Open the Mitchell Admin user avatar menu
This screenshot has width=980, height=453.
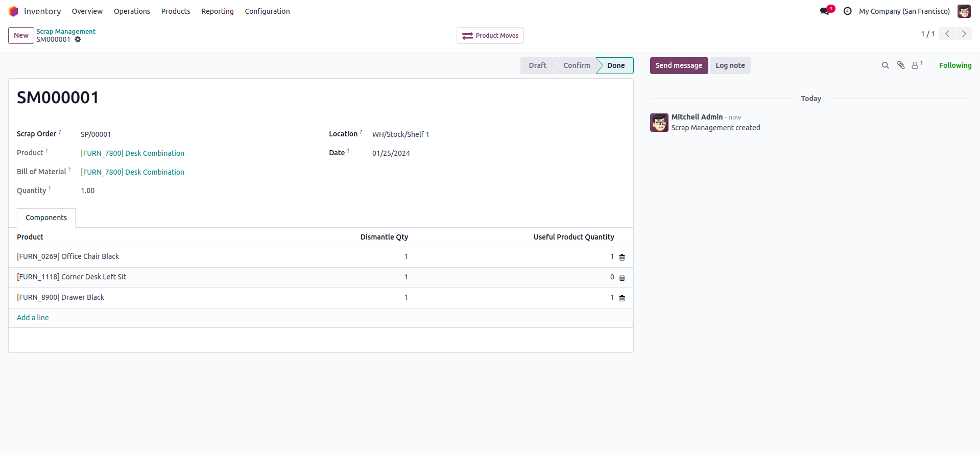pyautogui.click(x=964, y=11)
